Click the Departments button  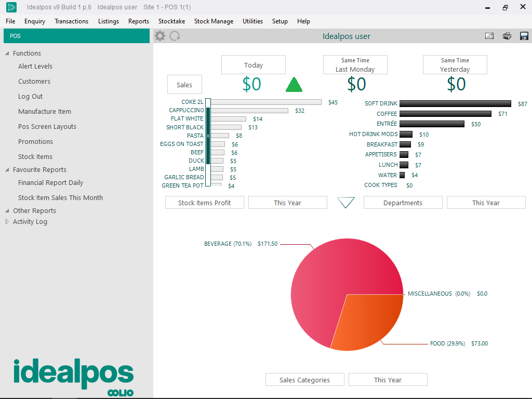403,203
